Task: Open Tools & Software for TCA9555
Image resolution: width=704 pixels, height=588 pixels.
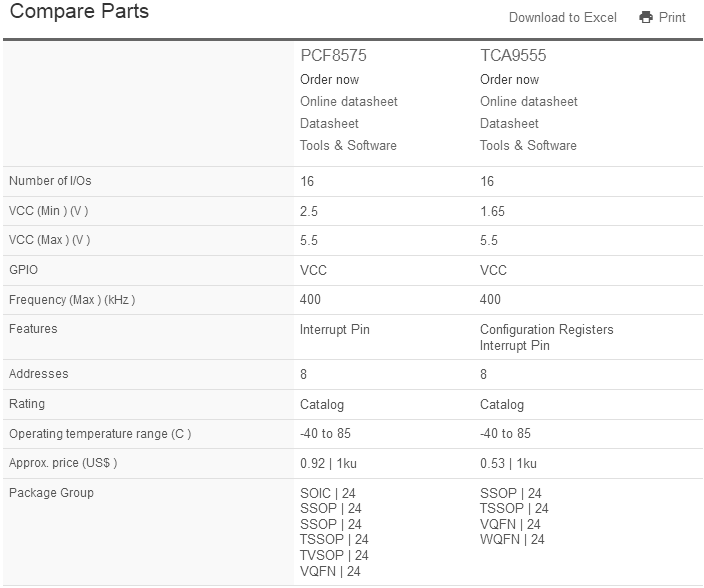Action: (528, 145)
